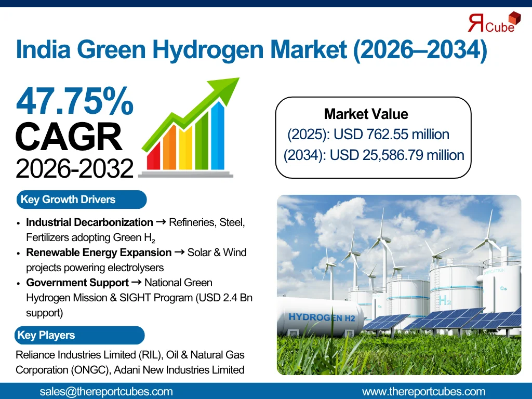Open the sales@thereportcubes.com email link
Viewport: 532px width, 399px height.
(x=106, y=392)
